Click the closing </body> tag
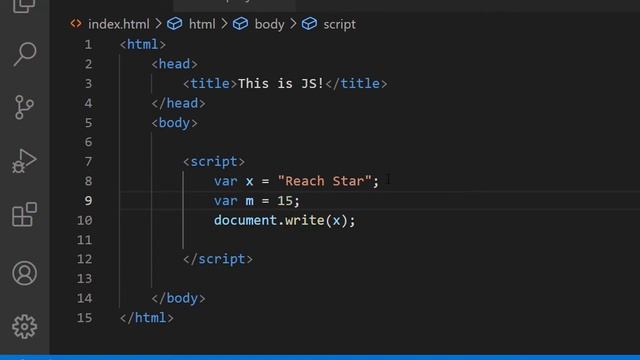This screenshot has width=640, height=360. [178, 298]
